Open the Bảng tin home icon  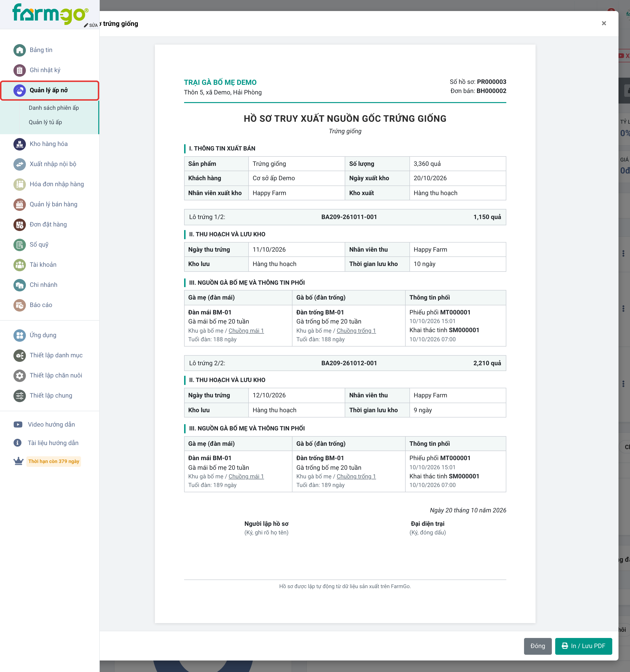click(20, 50)
